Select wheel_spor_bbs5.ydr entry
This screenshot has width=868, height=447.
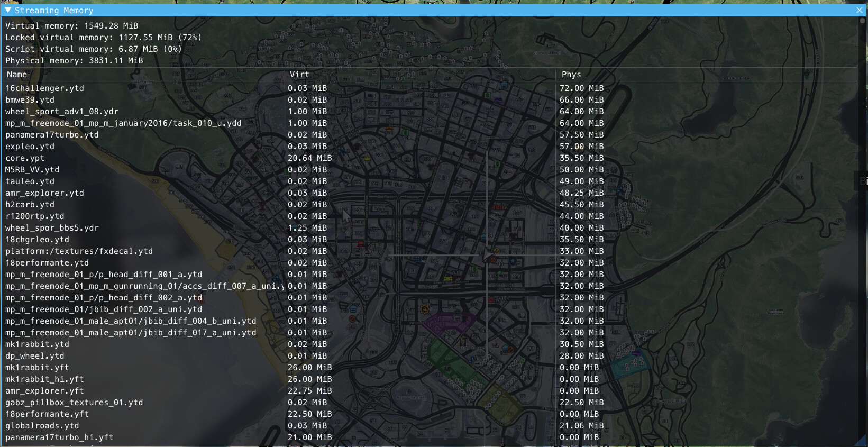pyautogui.click(x=52, y=228)
